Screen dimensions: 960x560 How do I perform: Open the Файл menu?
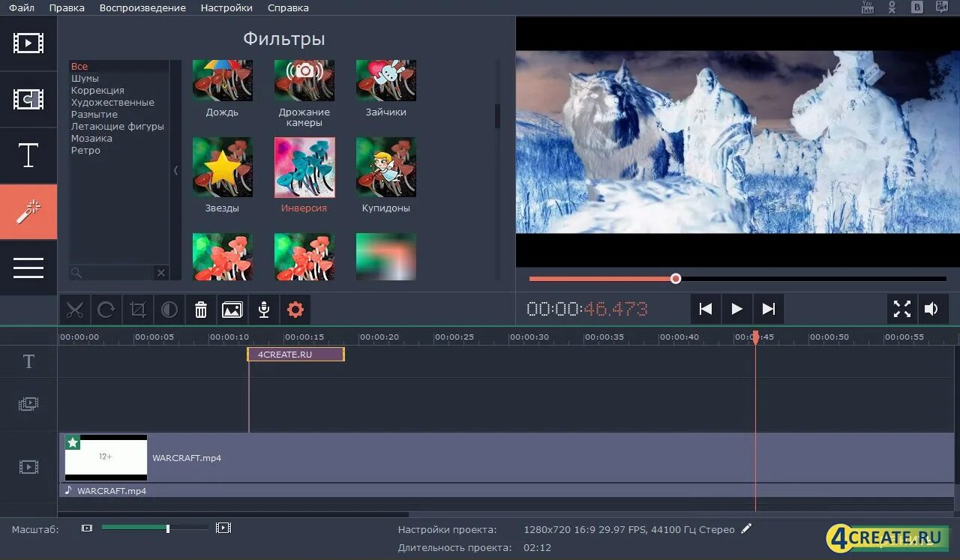click(22, 7)
